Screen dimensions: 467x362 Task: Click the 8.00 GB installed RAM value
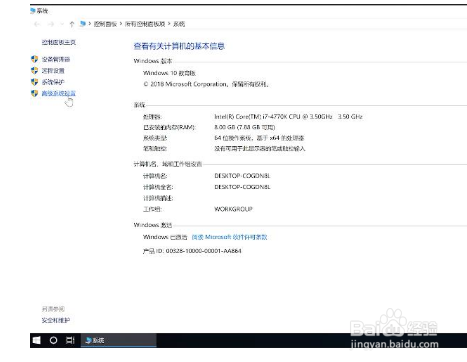pyautogui.click(x=245, y=127)
